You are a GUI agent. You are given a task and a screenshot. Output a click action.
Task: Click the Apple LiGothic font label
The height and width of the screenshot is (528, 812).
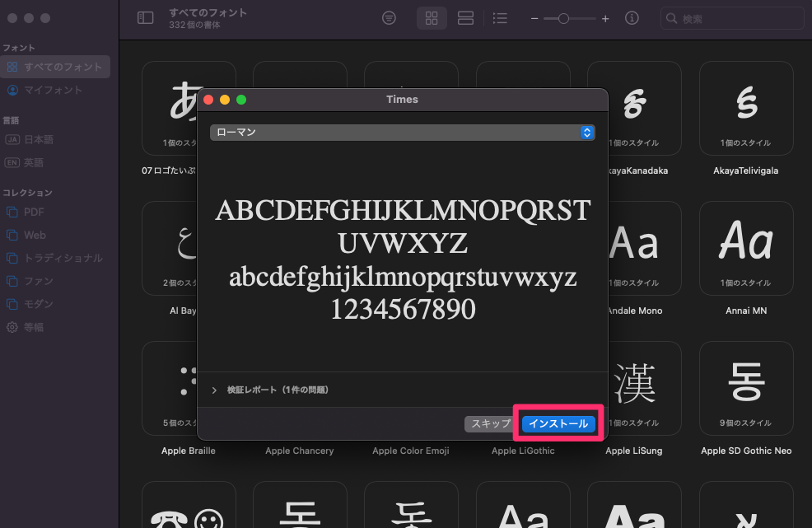(x=523, y=451)
